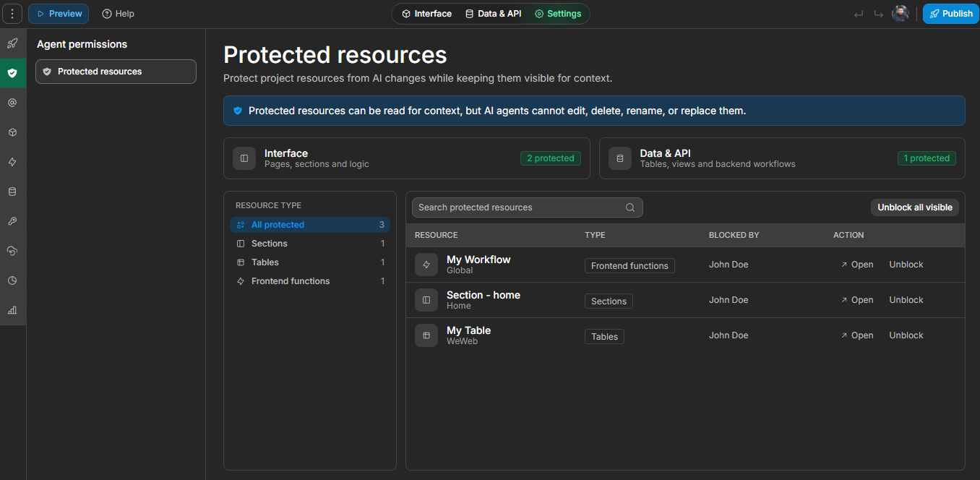Select Protected resources in left panel
The width and height of the screenshot is (980, 480).
pos(116,72)
